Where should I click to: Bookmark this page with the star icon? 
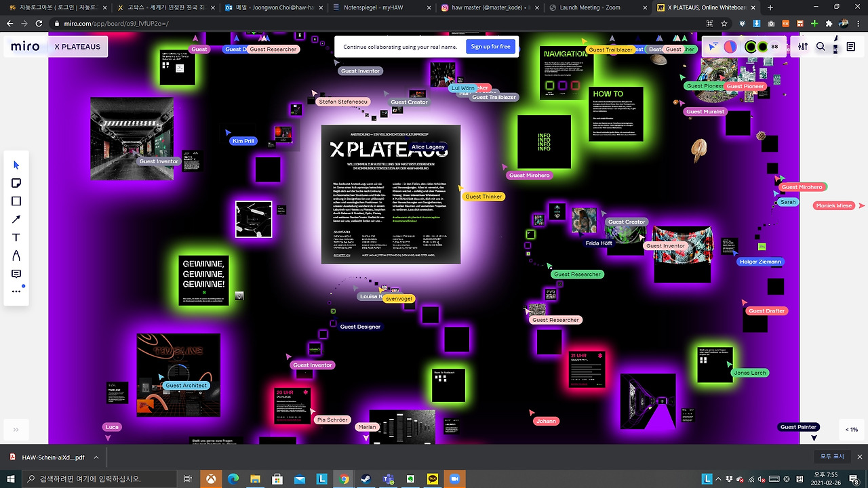[x=724, y=23]
